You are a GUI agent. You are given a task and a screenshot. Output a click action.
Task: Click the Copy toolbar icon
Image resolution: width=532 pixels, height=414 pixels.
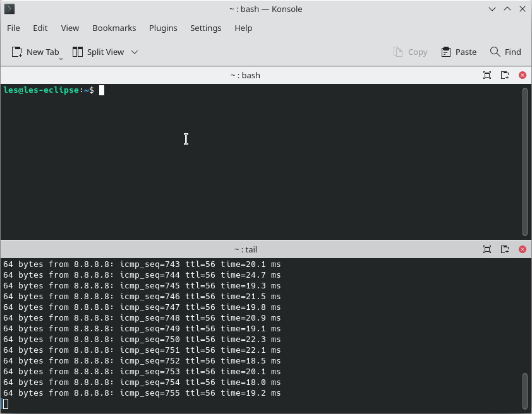(x=411, y=52)
